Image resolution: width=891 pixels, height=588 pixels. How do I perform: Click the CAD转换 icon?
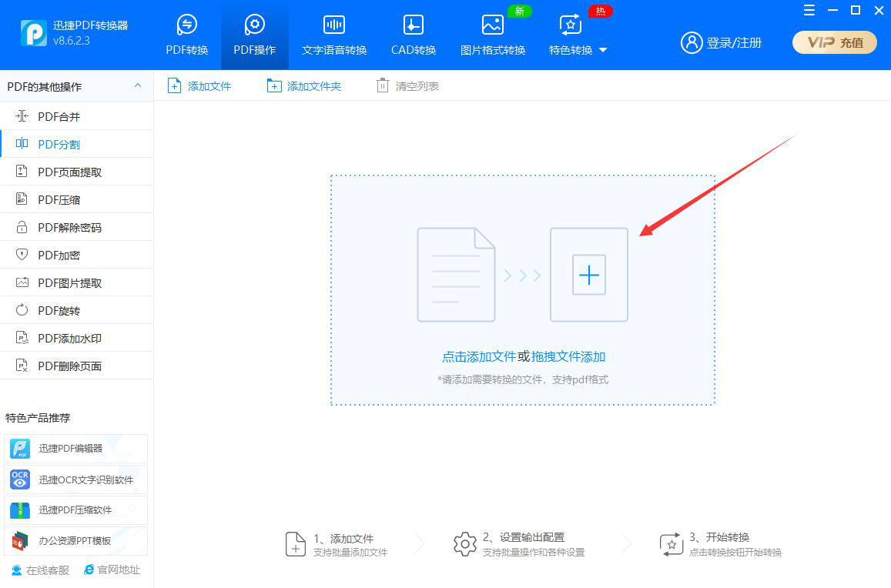(413, 25)
